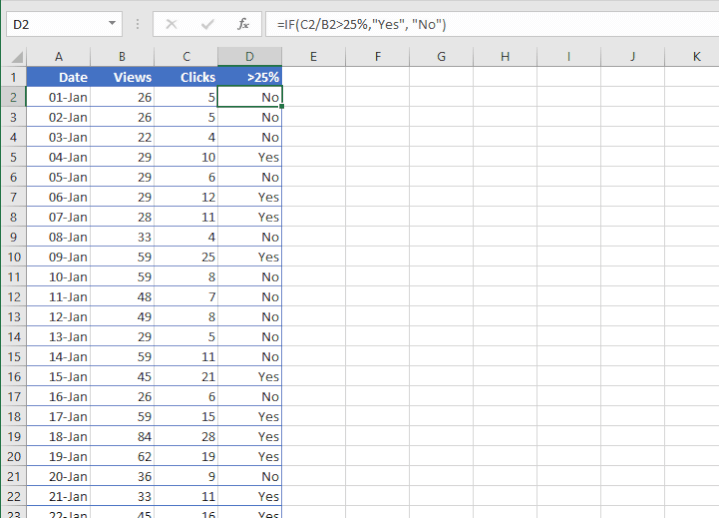Select row 1 header

[14, 77]
